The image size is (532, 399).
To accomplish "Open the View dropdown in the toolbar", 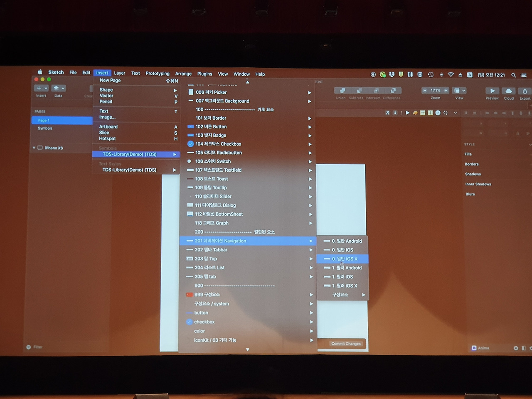I will [x=459, y=91].
